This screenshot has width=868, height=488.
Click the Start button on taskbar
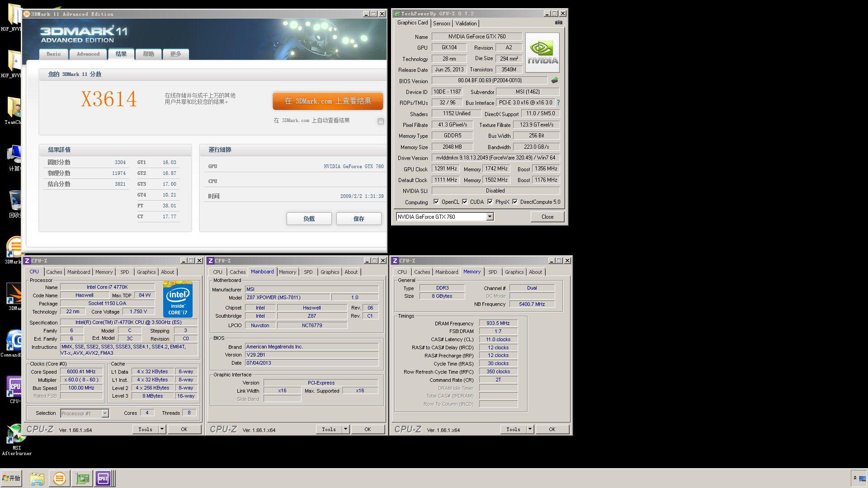point(11,478)
